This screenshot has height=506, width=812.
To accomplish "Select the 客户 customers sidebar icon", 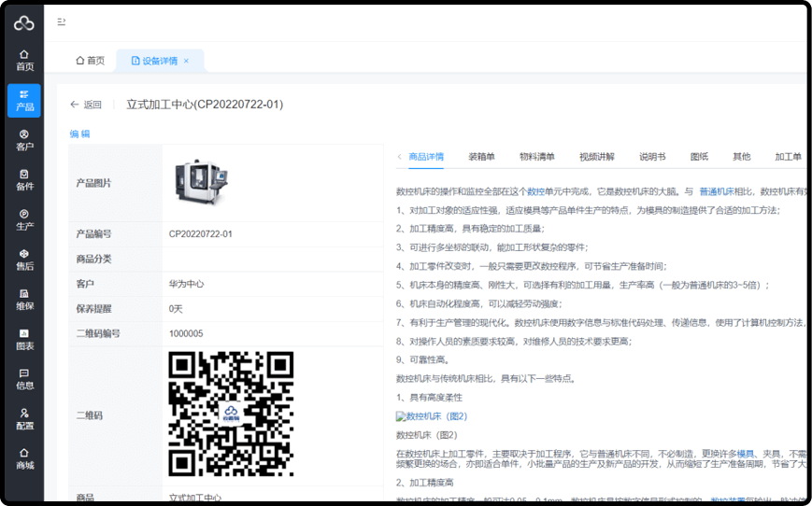I will pyautogui.click(x=24, y=140).
